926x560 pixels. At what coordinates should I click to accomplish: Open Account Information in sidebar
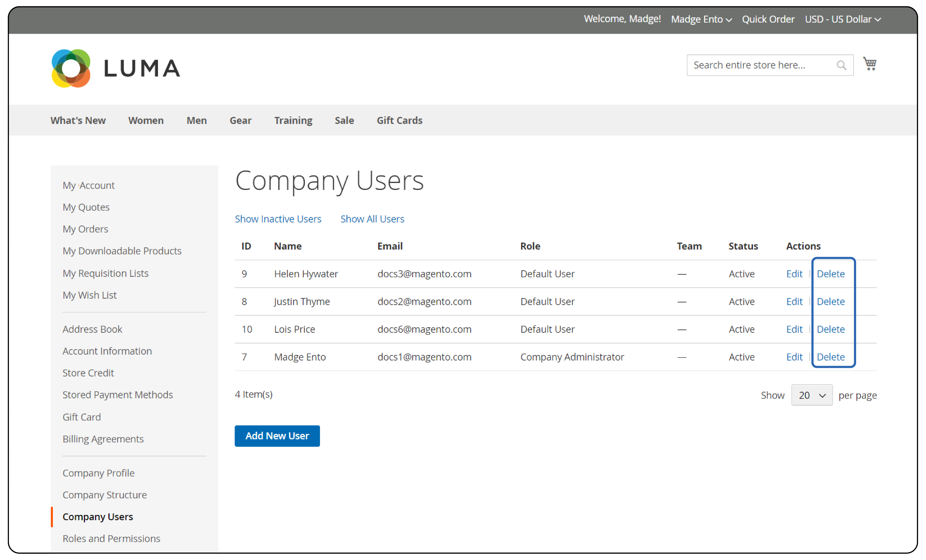click(x=107, y=351)
